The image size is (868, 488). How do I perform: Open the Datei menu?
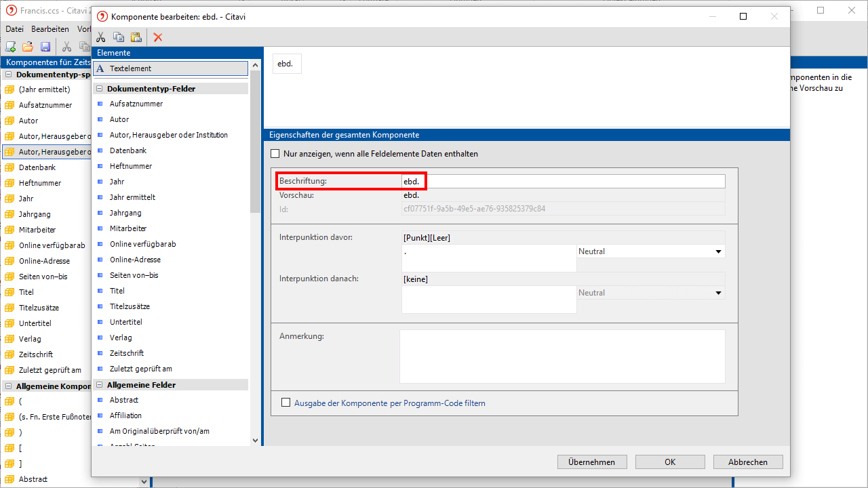pyautogui.click(x=14, y=29)
